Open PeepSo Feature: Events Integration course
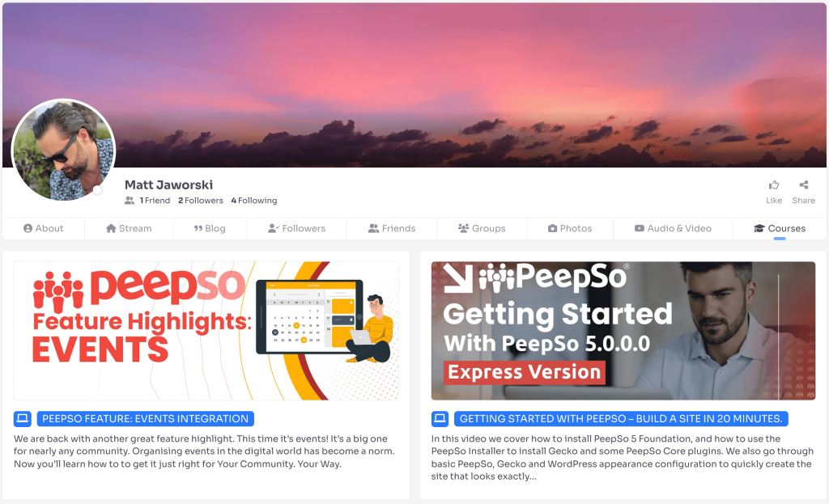Viewport: 829px width, 504px height. [146, 419]
